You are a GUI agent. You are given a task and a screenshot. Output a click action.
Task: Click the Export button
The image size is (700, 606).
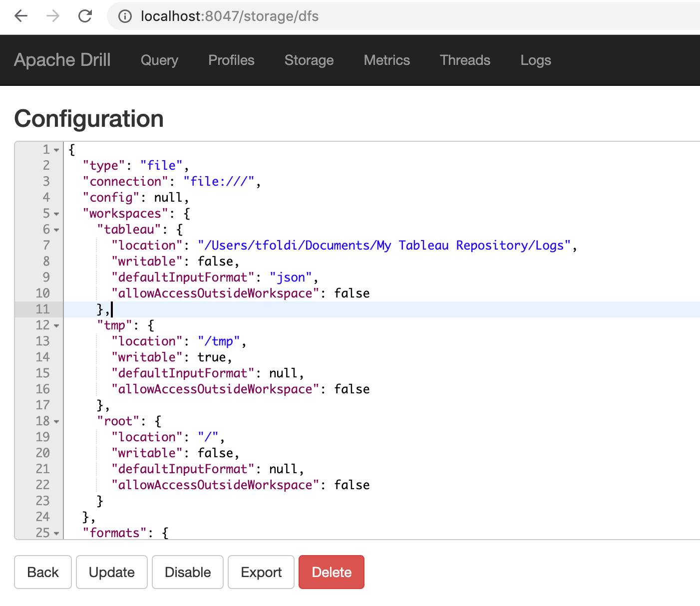[x=261, y=572]
